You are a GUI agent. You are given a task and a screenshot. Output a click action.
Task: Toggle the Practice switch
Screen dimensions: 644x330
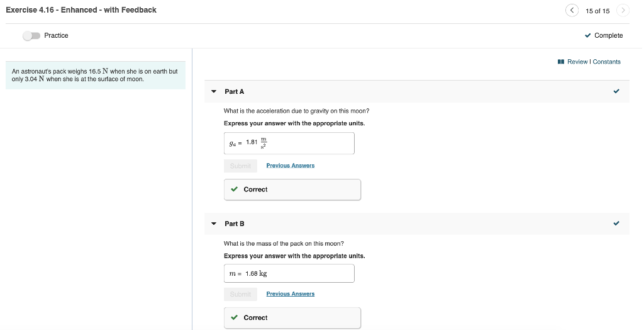tap(31, 36)
